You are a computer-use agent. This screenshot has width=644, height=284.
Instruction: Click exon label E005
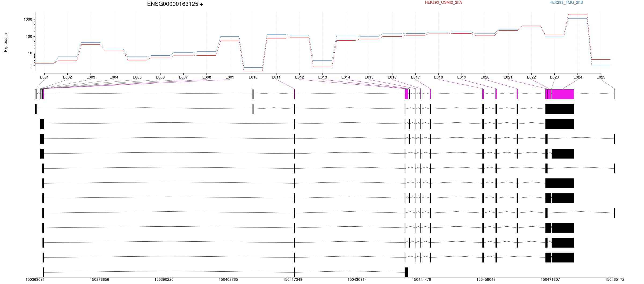tap(137, 77)
